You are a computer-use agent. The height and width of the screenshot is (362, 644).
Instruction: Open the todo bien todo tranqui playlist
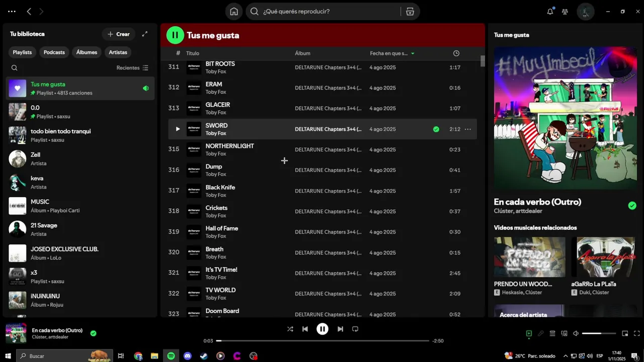(x=80, y=135)
